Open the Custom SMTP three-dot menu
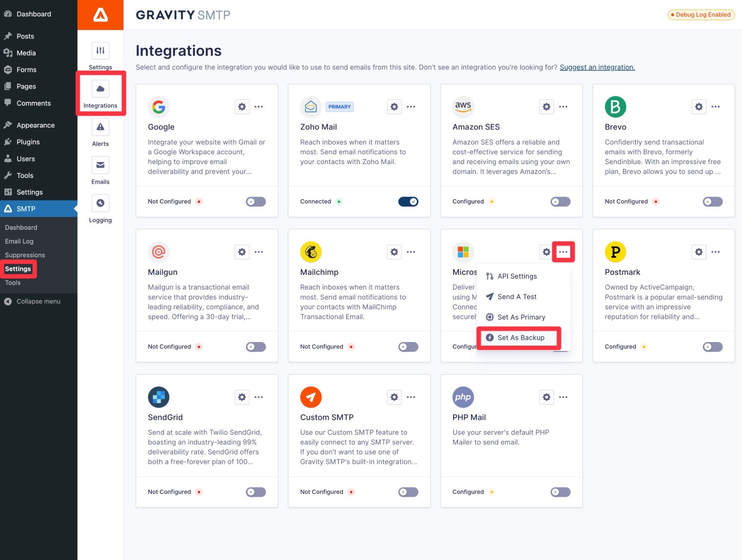The height and width of the screenshot is (560, 742). [411, 397]
